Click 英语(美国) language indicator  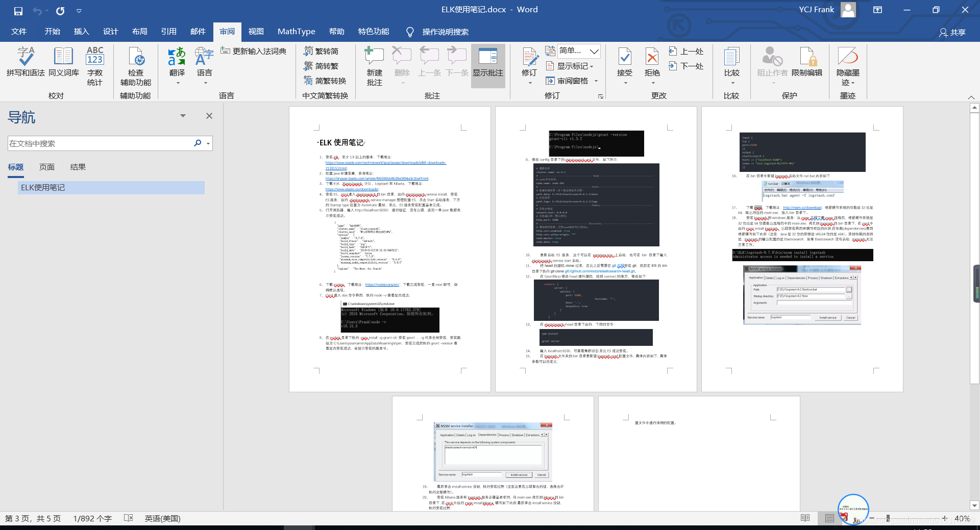(x=162, y=518)
